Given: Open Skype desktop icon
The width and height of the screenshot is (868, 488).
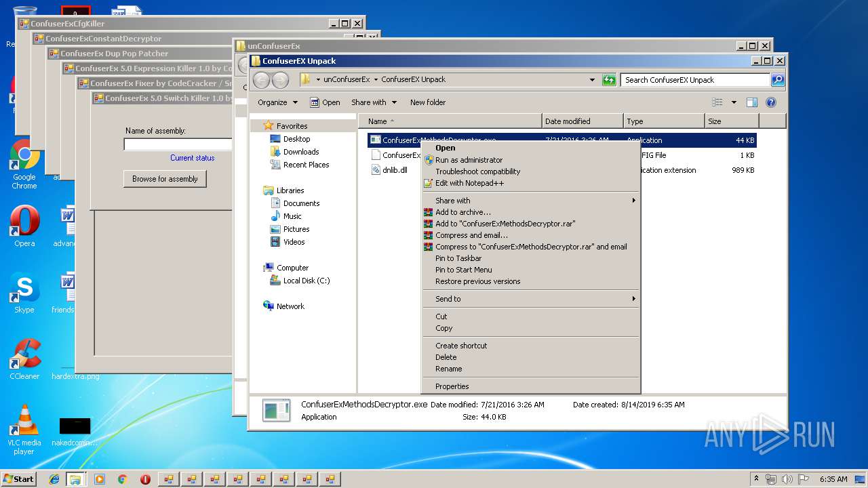Looking at the screenshot, I should (24, 293).
